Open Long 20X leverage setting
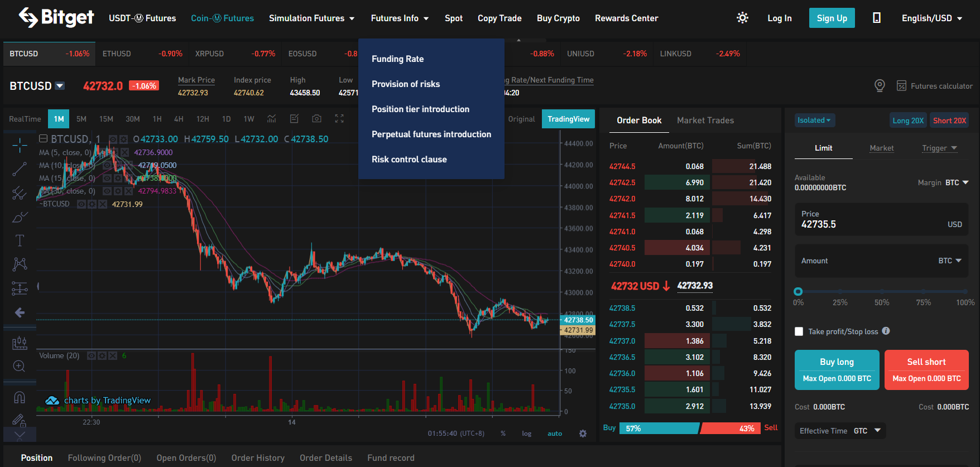The height and width of the screenshot is (467, 980). coord(908,120)
